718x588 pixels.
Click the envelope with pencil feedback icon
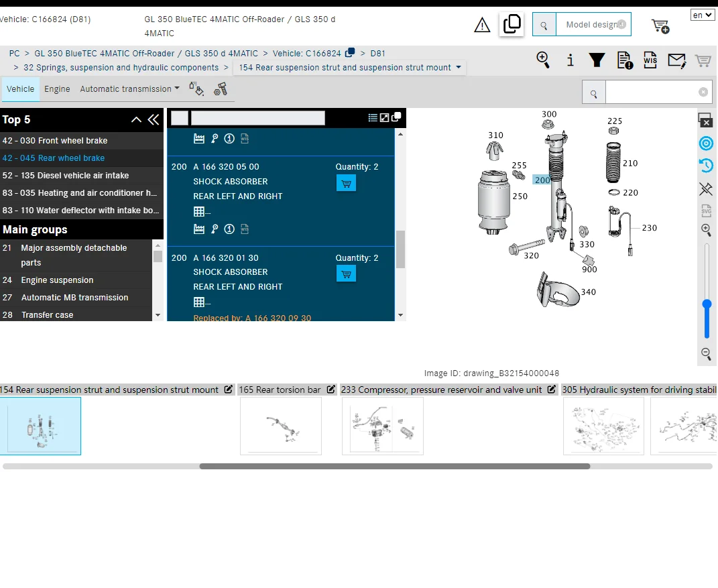point(677,60)
